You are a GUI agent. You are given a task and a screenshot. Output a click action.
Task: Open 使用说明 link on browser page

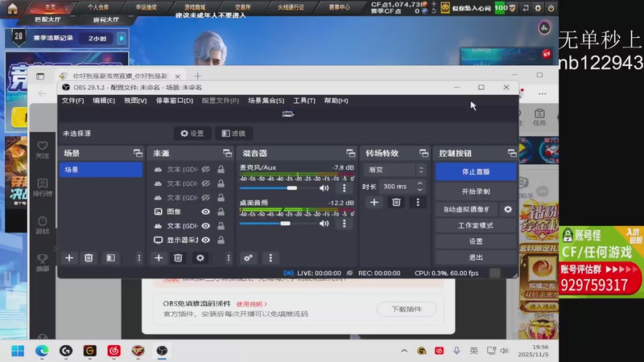(x=252, y=304)
